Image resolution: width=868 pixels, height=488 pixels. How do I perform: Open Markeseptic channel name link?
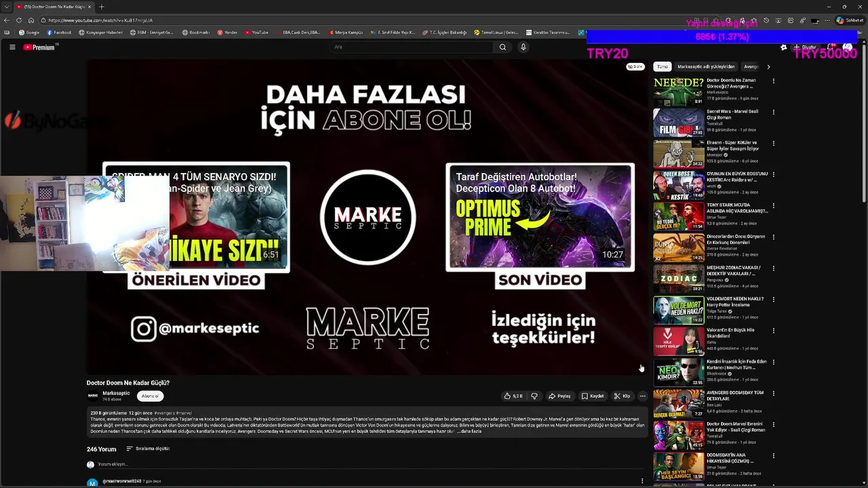pyautogui.click(x=116, y=393)
